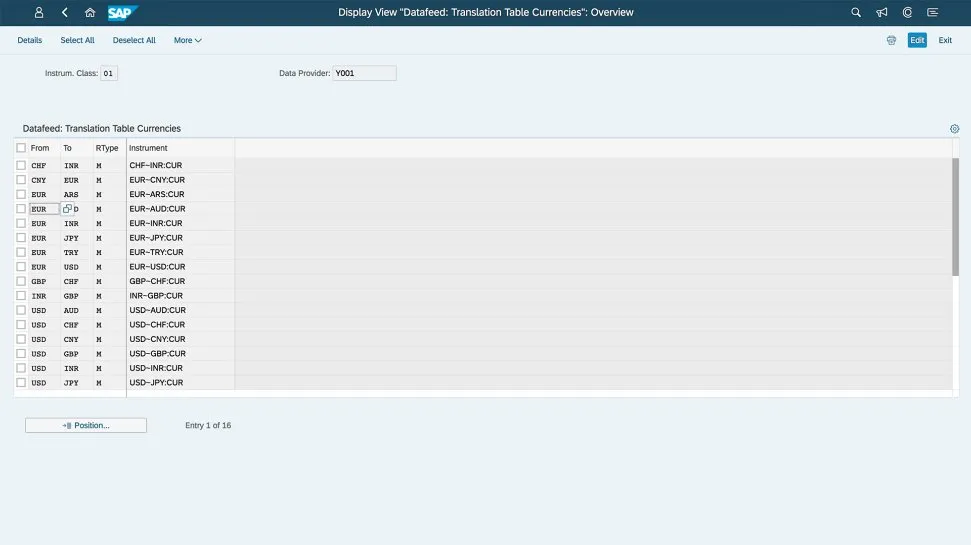Open the SAP home page icon
The height and width of the screenshot is (545, 971).
(x=90, y=13)
